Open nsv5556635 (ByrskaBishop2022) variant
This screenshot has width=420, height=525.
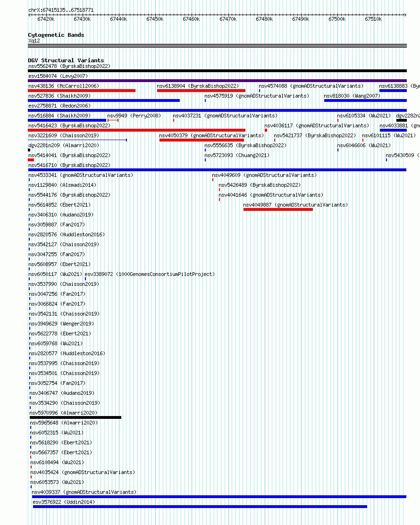[x=245, y=146]
